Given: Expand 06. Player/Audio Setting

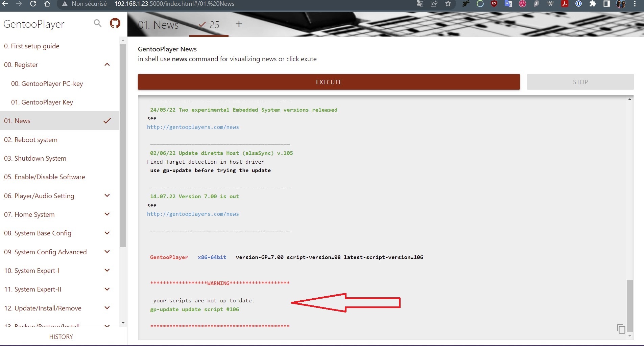Looking at the screenshot, I should click(107, 195).
